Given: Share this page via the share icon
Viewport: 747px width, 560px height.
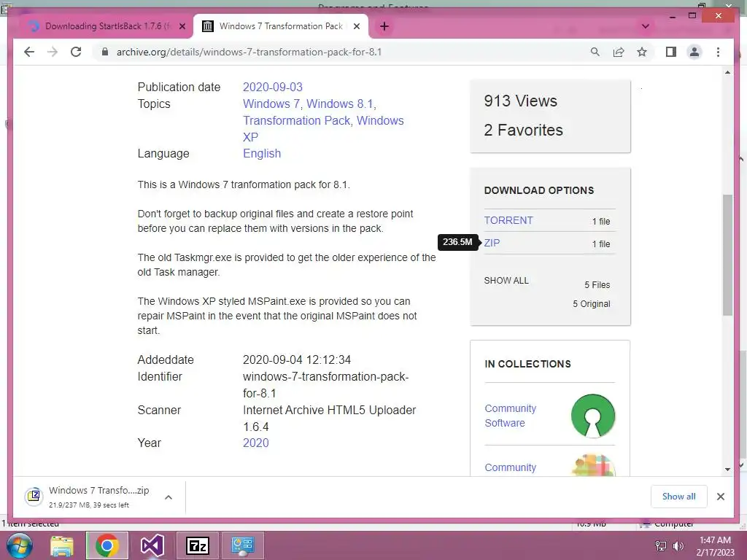Looking at the screenshot, I should coord(619,52).
